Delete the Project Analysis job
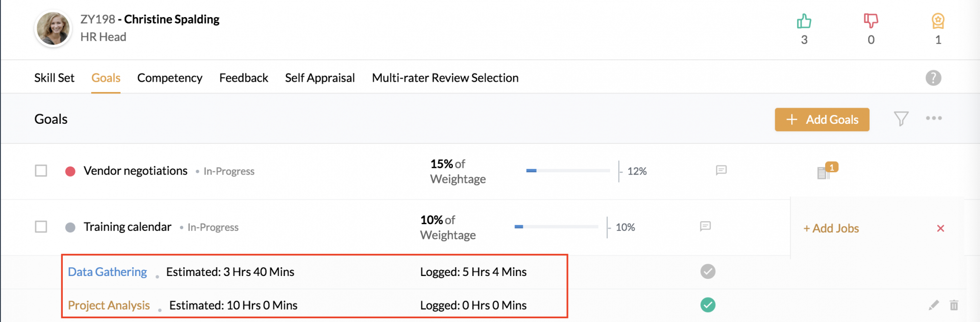Screen dimensions: 980x322 [954, 305]
